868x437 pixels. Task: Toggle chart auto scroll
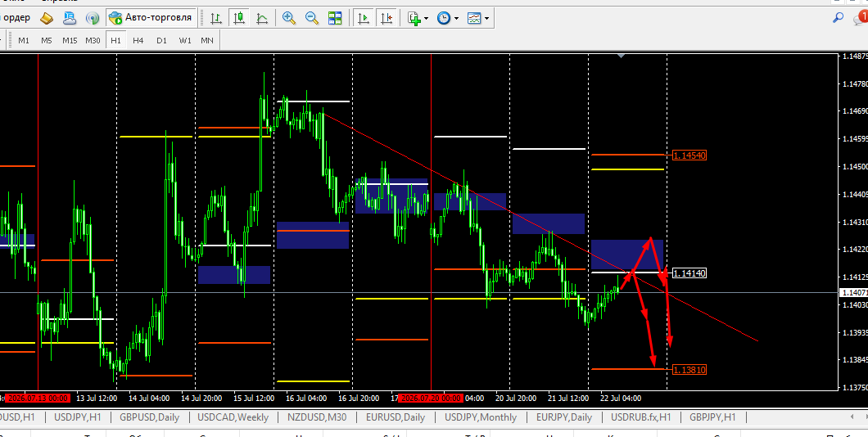(x=363, y=18)
